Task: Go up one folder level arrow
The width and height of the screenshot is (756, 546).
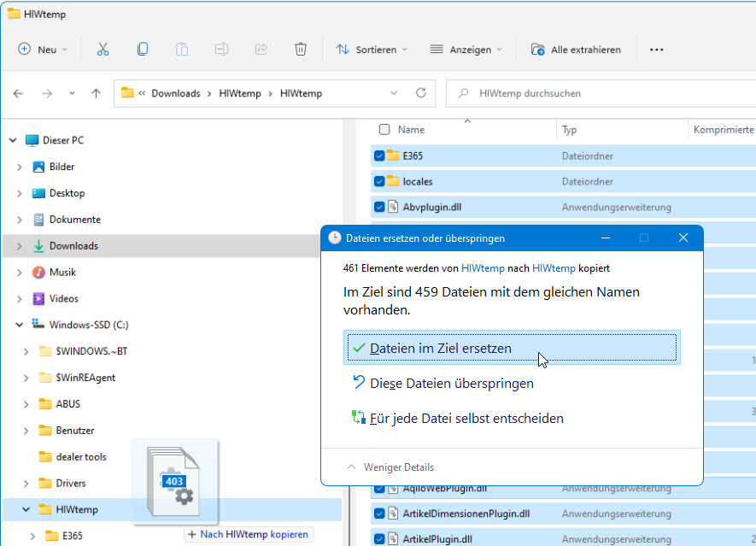Action: (97, 93)
